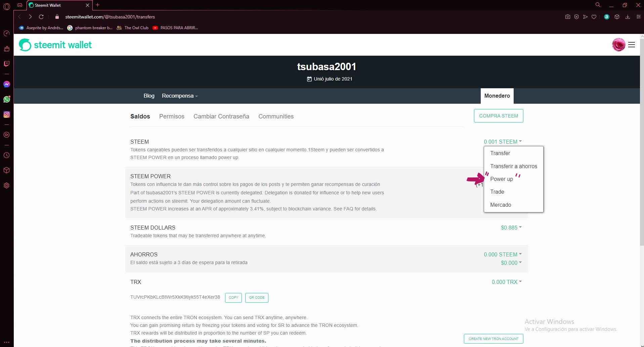Image resolution: width=644 pixels, height=347 pixels.
Task: Open a new tab with the plus button
Action: pyautogui.click(x=98, y=5)
